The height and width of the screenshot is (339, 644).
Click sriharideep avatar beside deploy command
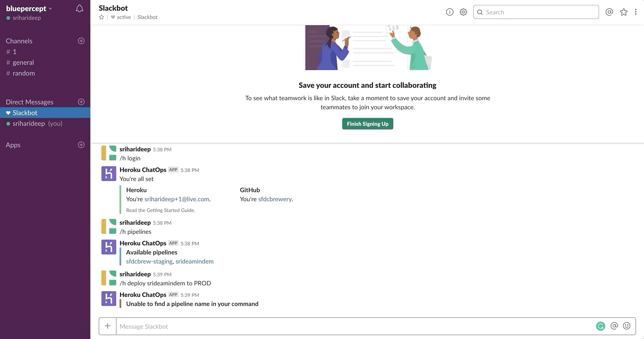(x=109, y=278)
